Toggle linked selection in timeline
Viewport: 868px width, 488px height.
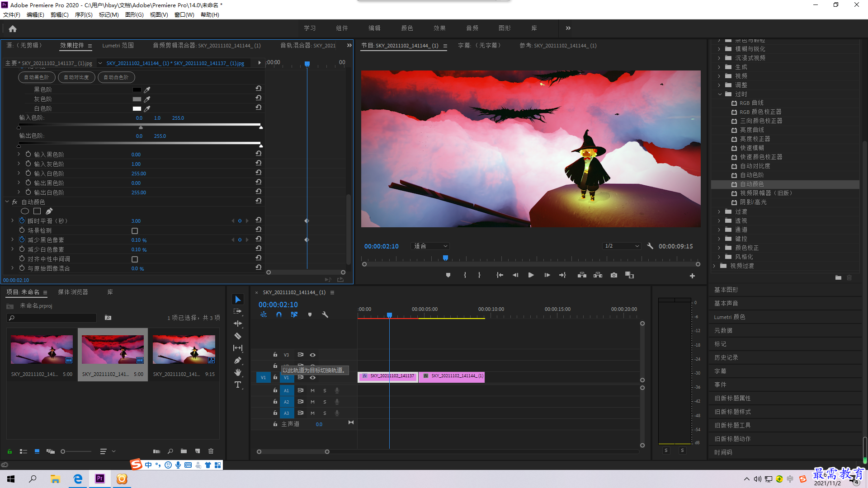pyautogui.click(x=294, y=315)
